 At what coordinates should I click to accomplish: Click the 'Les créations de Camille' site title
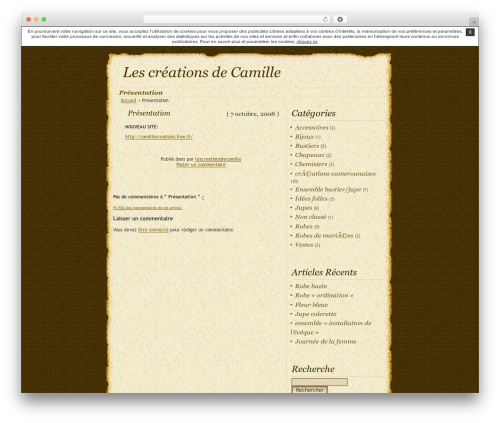point(202,72)
